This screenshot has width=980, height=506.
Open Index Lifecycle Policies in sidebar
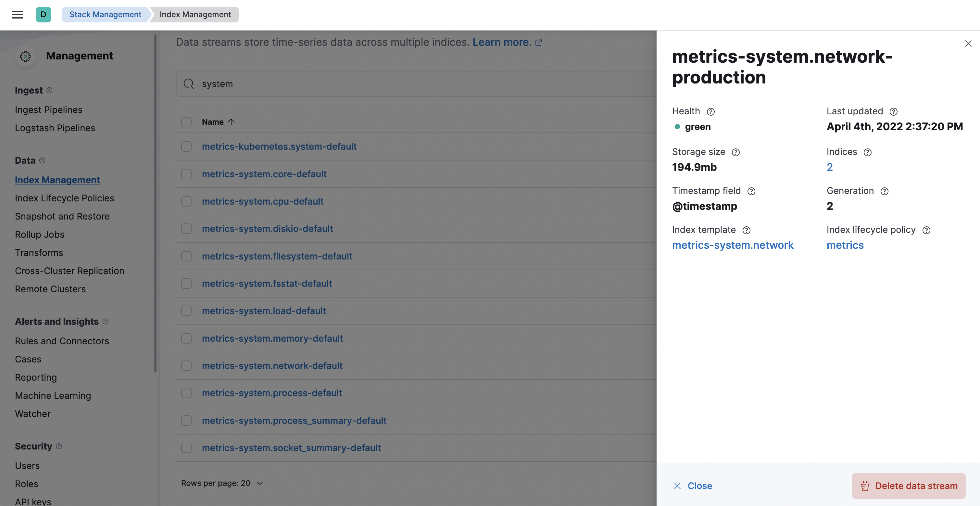[x=64, y=198]
